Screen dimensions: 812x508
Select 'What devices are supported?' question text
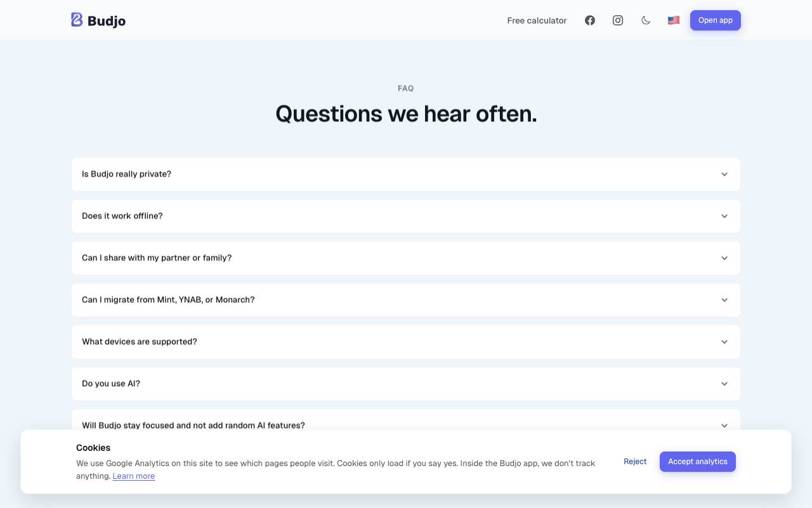coord(140,342)
